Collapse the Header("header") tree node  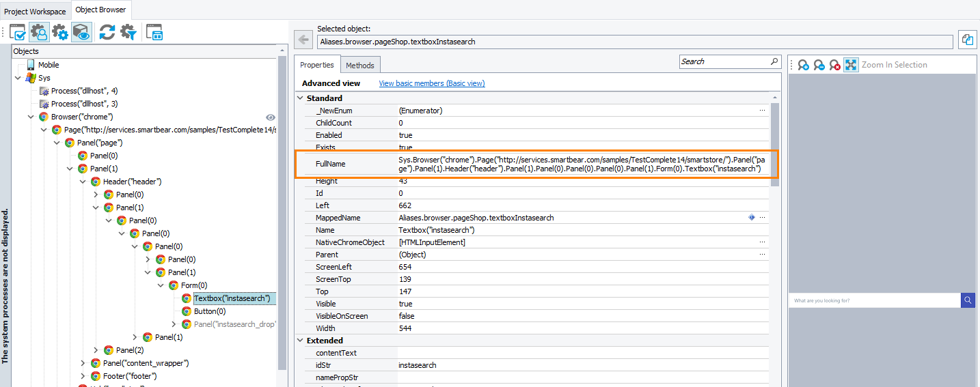(83, 182)
